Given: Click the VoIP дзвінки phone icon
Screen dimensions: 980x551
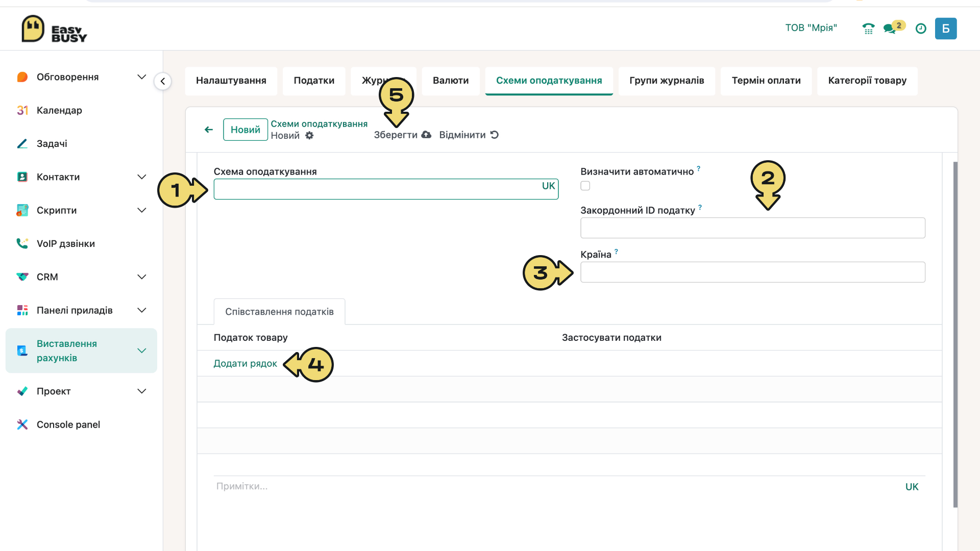Looking at the screenshot, I should tap(22, 243).
